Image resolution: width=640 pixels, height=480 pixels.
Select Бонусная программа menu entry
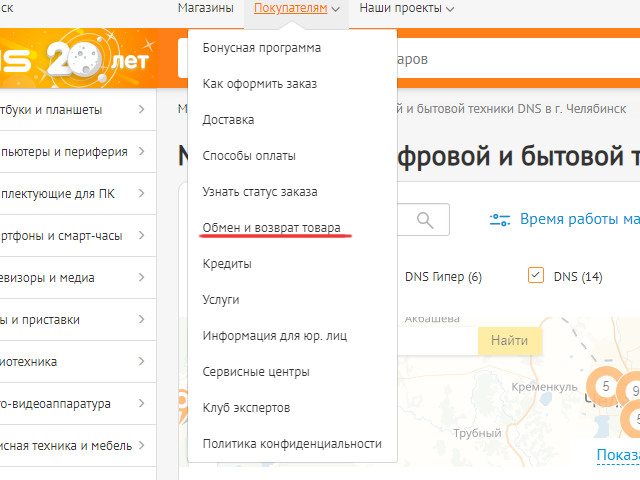coord(262,48)
